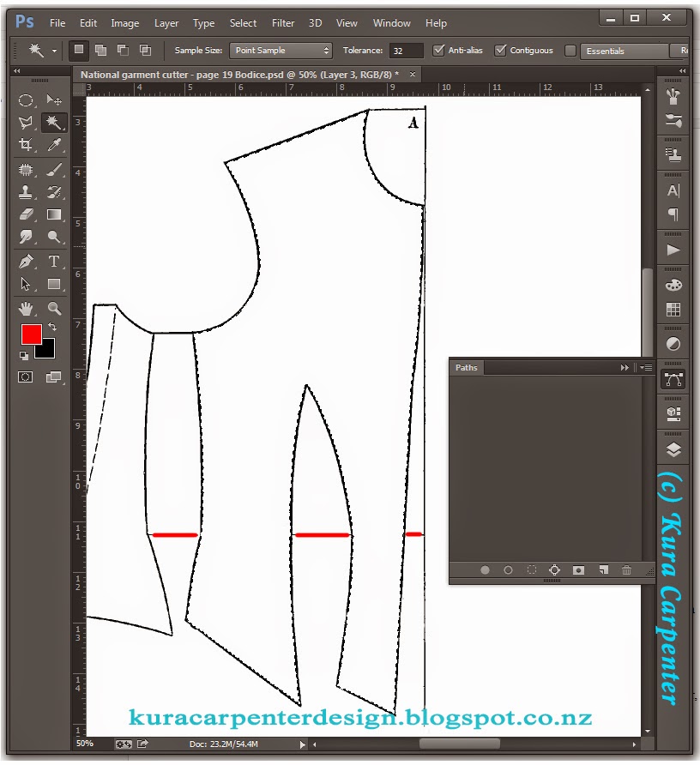The height and width of the screenshot is (765, 700).
Task: Delete current path via trash icon
Action: click(627, 569)
